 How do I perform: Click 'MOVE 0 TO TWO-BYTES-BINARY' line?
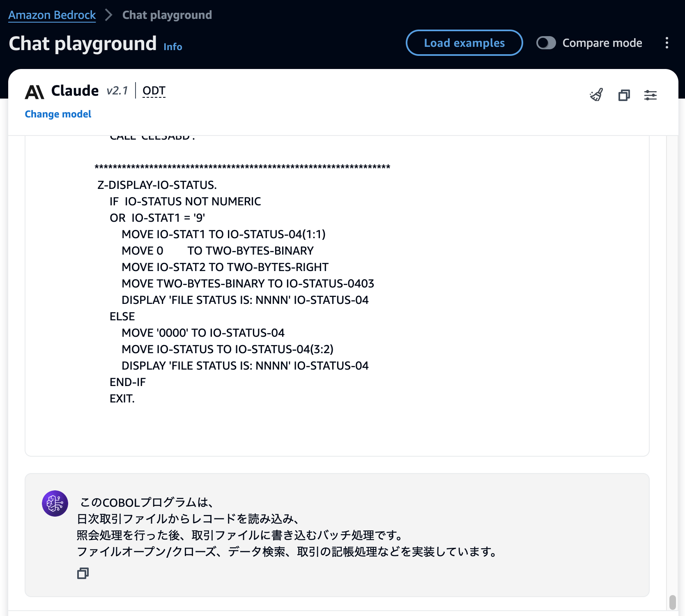click(218, 251)
